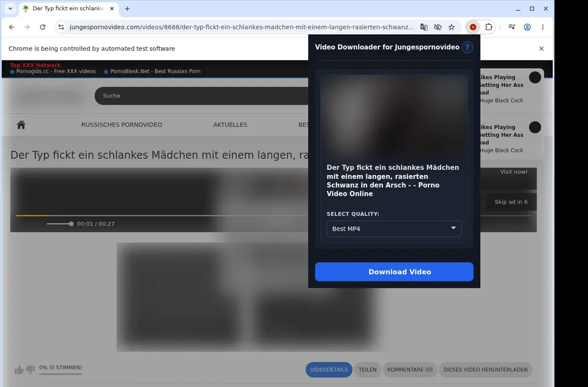Follow the PornoBlesk.Net network link

[x=155, y=72]
